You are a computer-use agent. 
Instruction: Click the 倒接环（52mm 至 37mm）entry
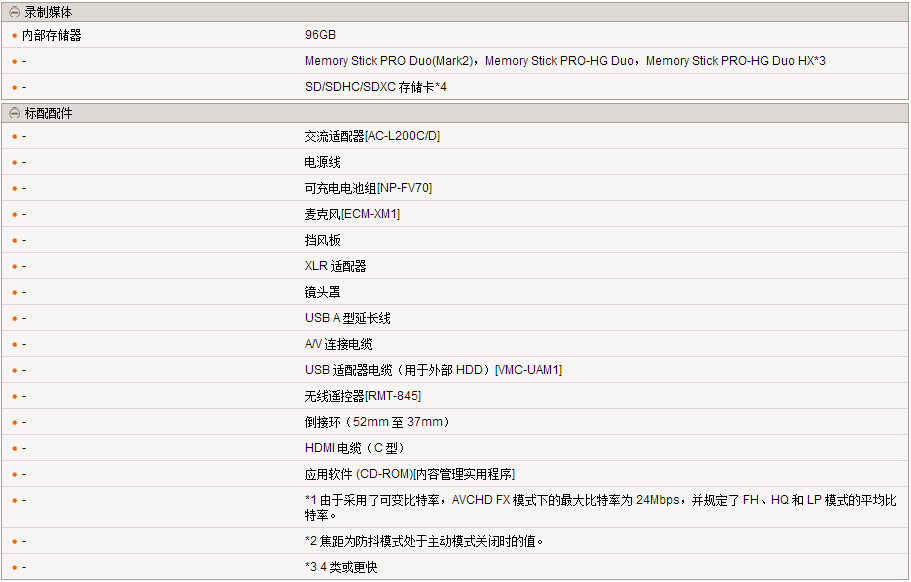[377, 422]
